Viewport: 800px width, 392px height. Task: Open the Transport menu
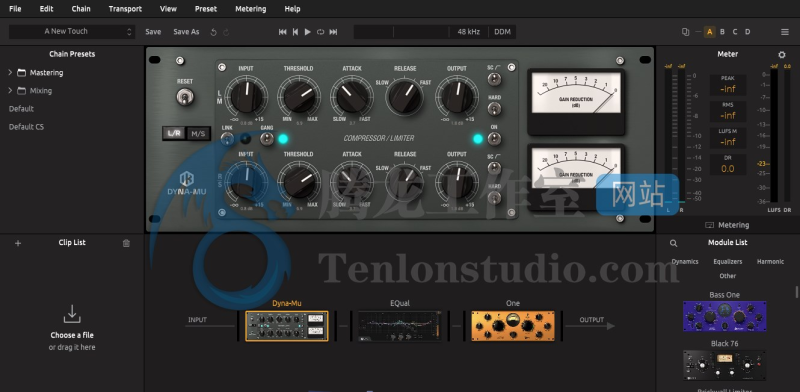point(126,9)
